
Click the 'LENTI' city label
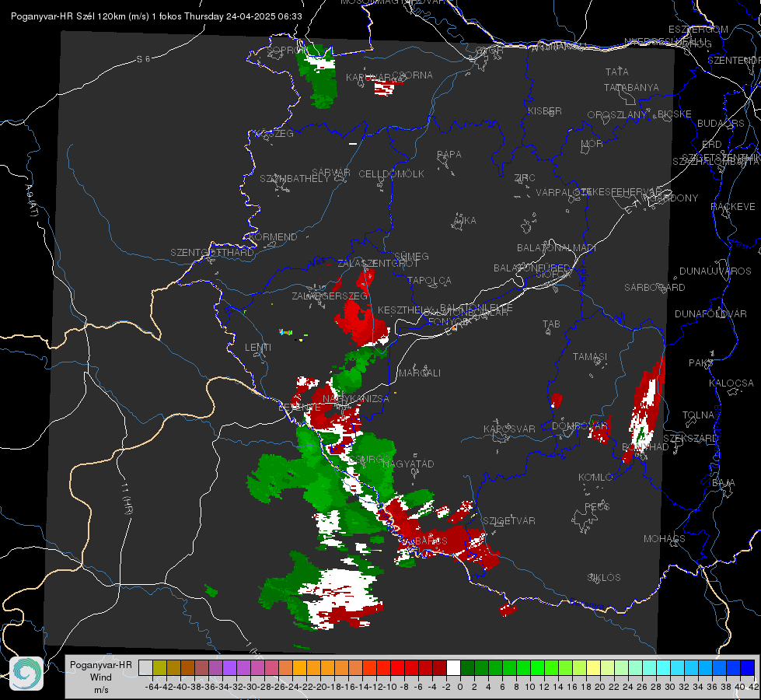[x=258, y=348]
